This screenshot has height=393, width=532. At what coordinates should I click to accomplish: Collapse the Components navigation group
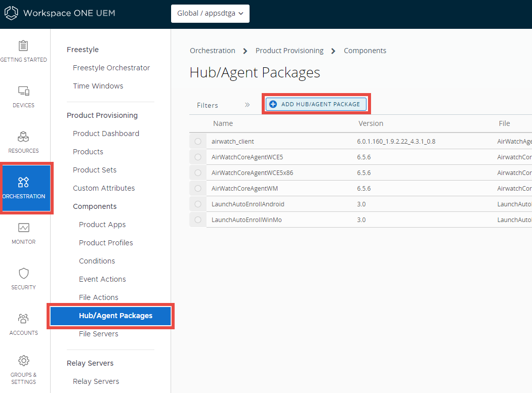click(x=95, y=206)
